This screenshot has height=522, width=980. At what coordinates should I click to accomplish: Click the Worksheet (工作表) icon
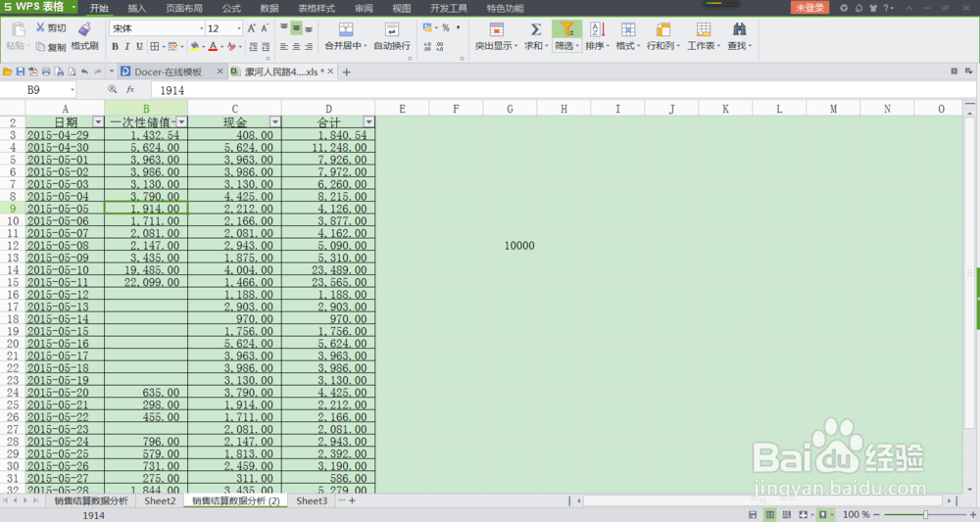coord(703,29)
